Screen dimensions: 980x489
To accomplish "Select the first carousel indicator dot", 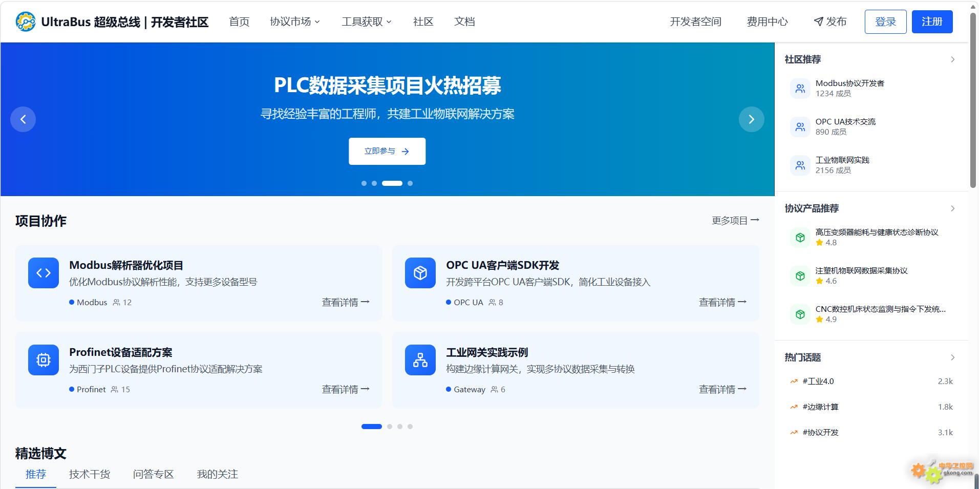I will pyautogui.click(x=364, y=183).
